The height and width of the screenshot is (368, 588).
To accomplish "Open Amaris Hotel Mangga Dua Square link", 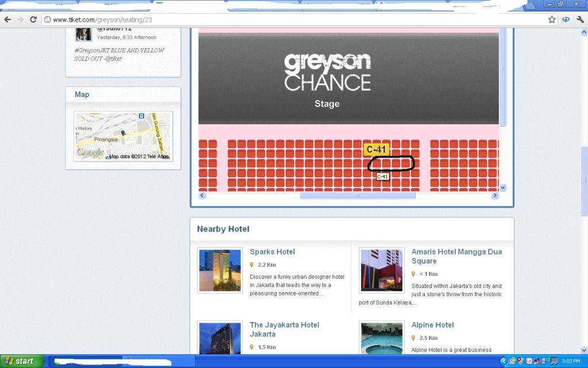I will (x=457, y=256).
